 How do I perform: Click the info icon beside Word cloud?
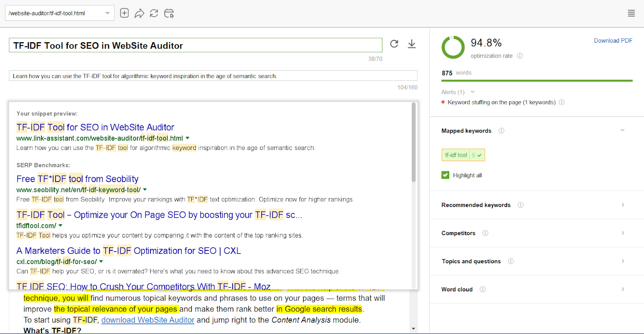(483, 289)
